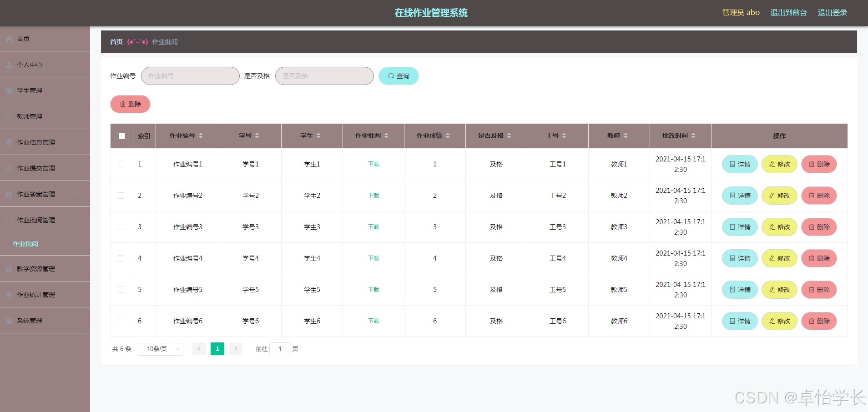Click the home icon in sidebar
The width and height of the screenshot is (868, 412).
pos(9,39)
